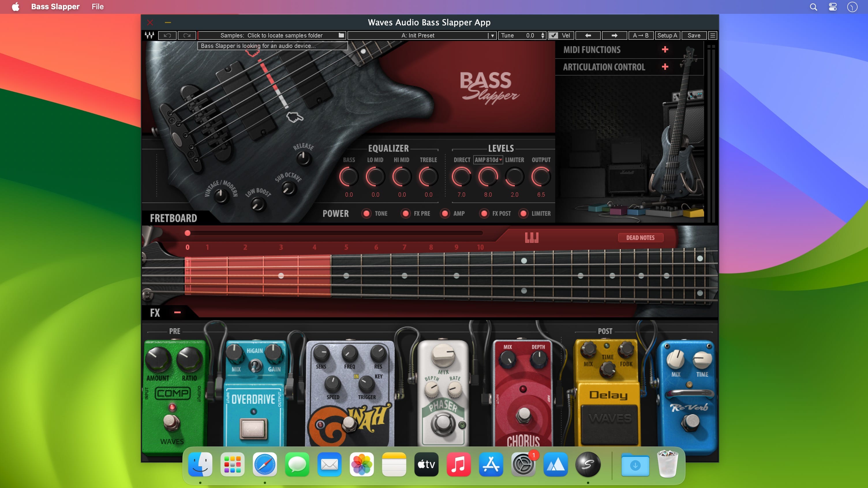Disable the LIMITER power button
Image resolution: width=868 pixels, height=488 pixels.
coord(523,213)
